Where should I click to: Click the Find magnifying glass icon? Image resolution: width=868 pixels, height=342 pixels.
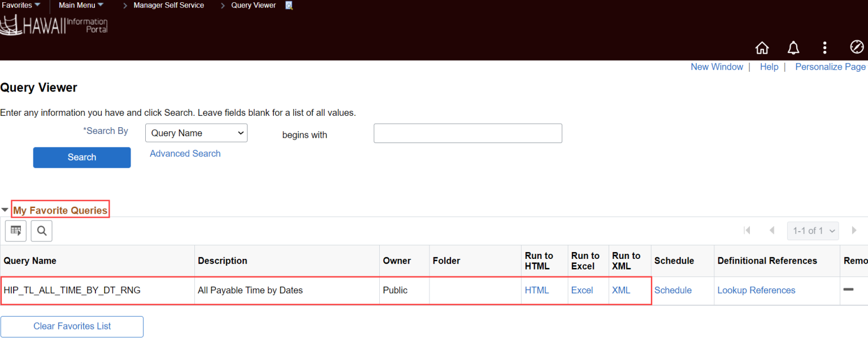click(x=41, y=230)
